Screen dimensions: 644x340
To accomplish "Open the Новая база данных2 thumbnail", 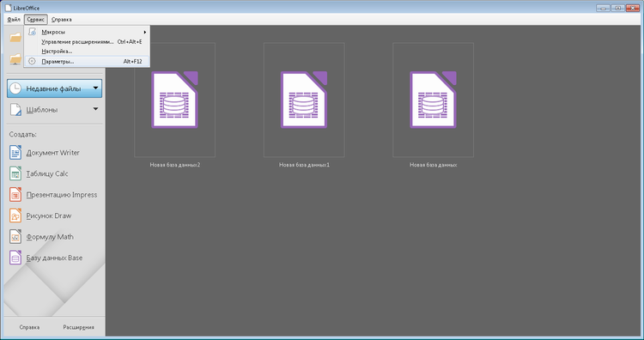I will point(175,100).
